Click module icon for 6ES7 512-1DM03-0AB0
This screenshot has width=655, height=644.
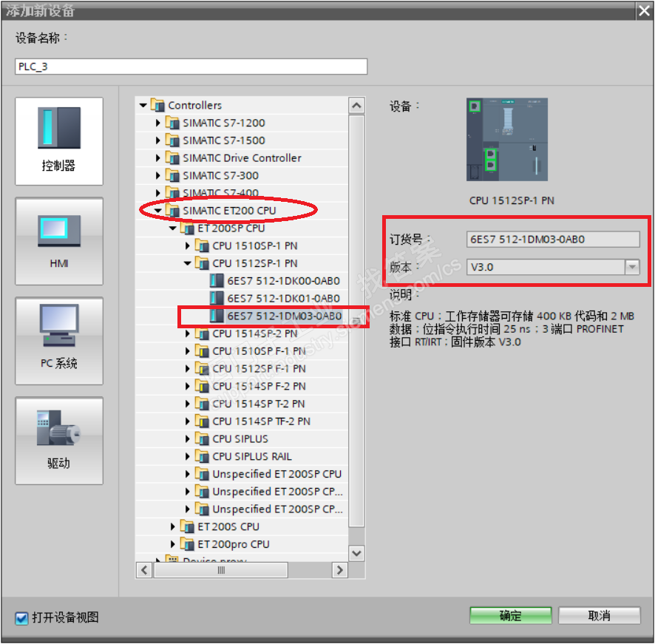(217, 316)
